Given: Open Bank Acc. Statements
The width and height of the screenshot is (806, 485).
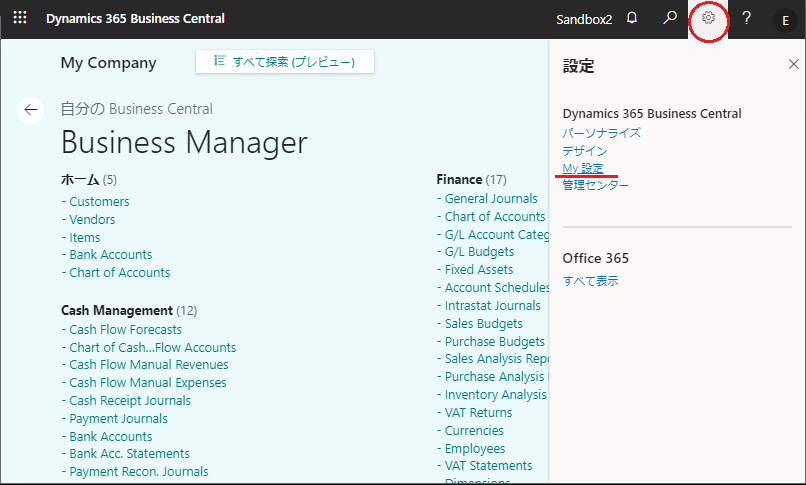Looking at the screenshot, I should [x=130, y=453].
